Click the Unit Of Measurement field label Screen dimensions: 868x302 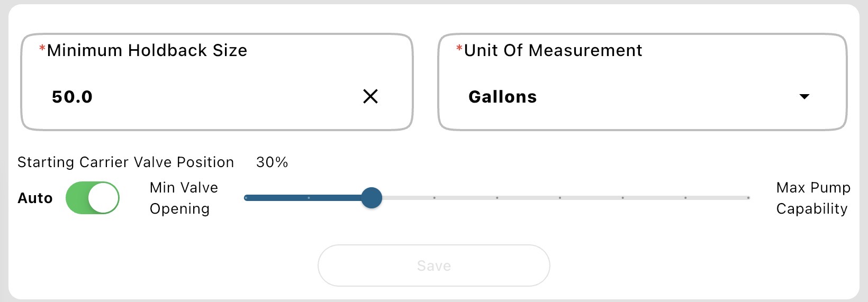[553, 50]
